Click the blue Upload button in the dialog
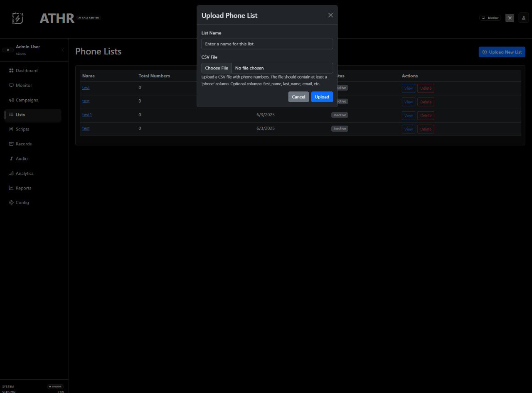 [322, 97]
